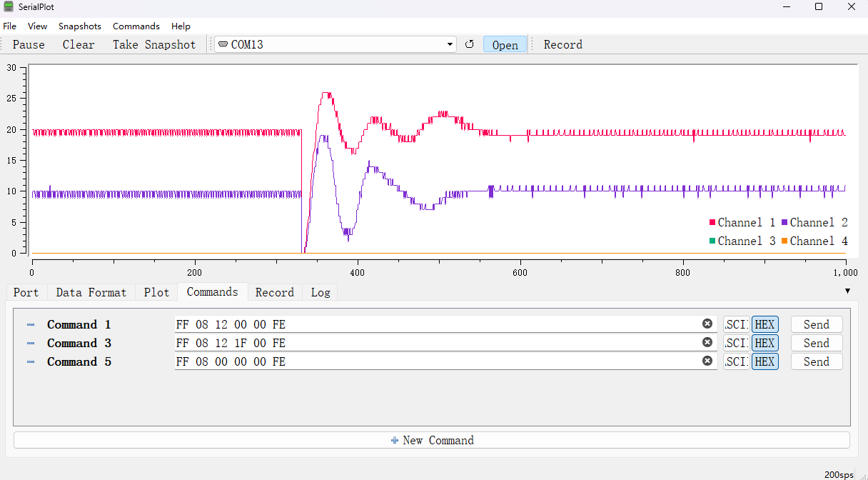Image resolution: width=868 pixels, height=480 pixels.
Task: Click the reload port list icon
Action: pos(469,44)
